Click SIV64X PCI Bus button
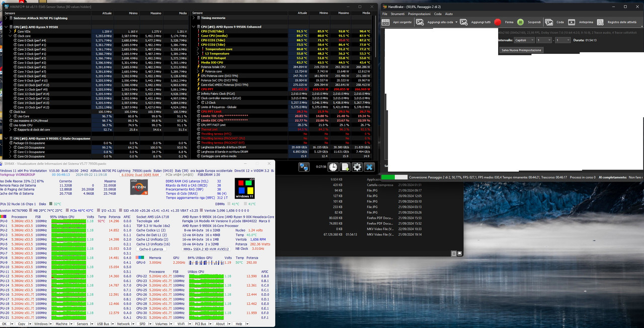644x328 pixels. pyautogui.click(x=200, y=324)
